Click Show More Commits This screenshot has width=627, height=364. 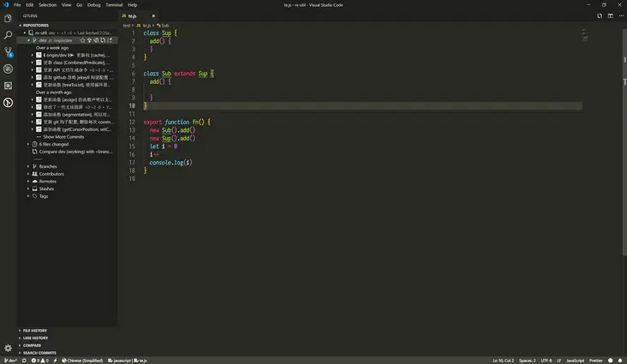pyautogui.click(x=63, y=136)
